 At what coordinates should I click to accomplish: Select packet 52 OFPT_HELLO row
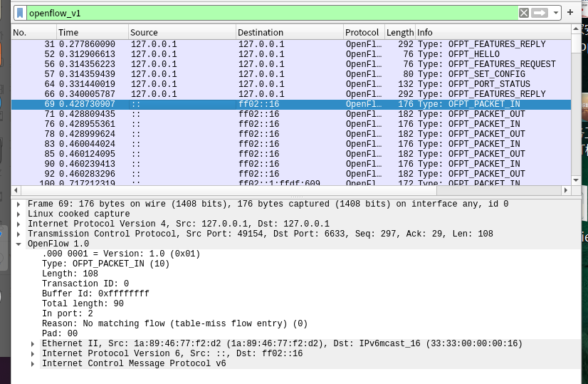(291, 54)
